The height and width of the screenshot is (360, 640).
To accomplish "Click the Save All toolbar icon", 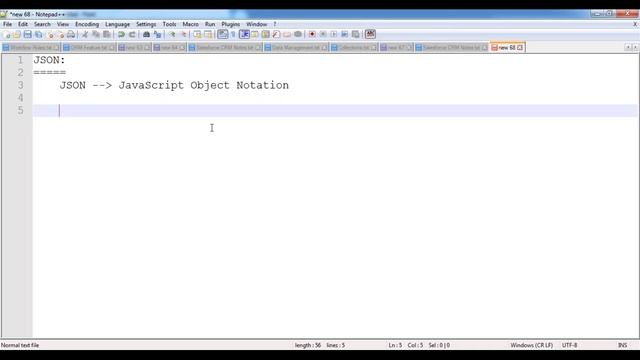I will tap(38, 35).
